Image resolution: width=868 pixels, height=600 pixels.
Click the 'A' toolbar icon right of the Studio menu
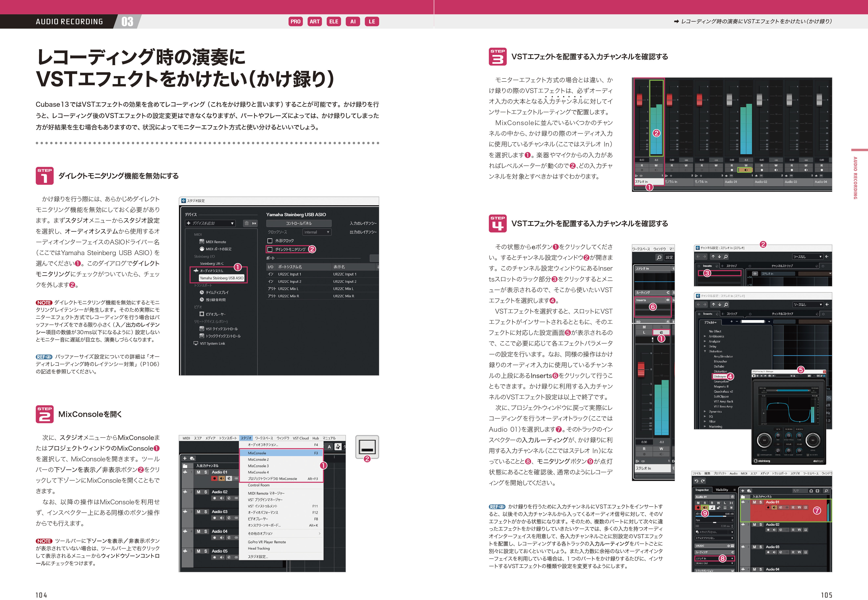pyautogui.click(x=330, y=447)
